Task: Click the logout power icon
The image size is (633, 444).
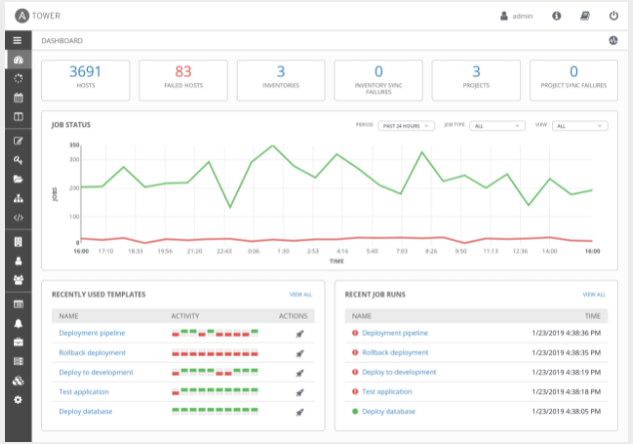Action: tap(614, 16)
